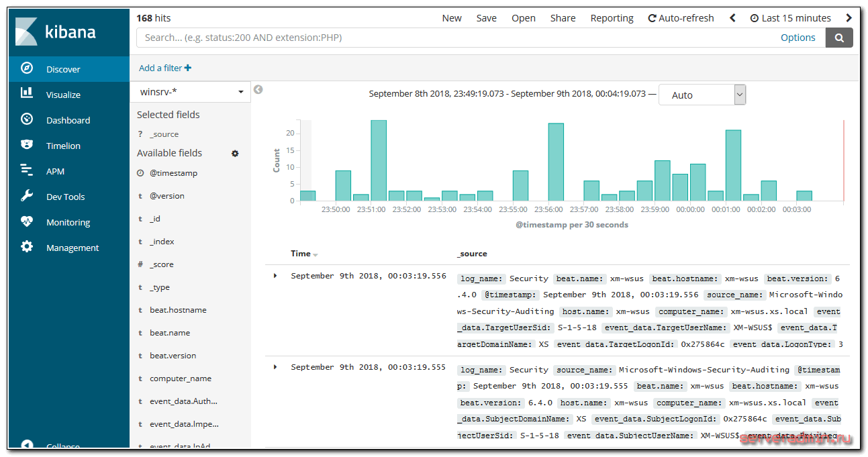Collapse the fields sidebar arrow
This screenshot has height=457, width=868.
(258, 90)
